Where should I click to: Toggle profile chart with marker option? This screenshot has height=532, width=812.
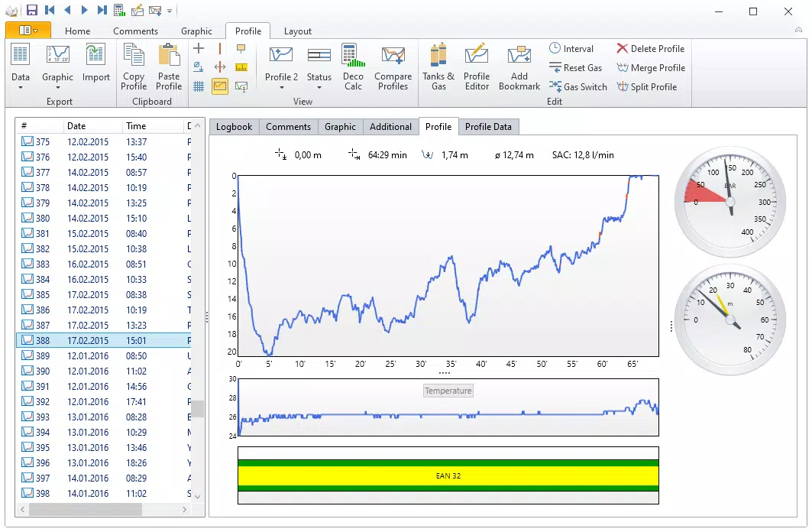(241, 86)
